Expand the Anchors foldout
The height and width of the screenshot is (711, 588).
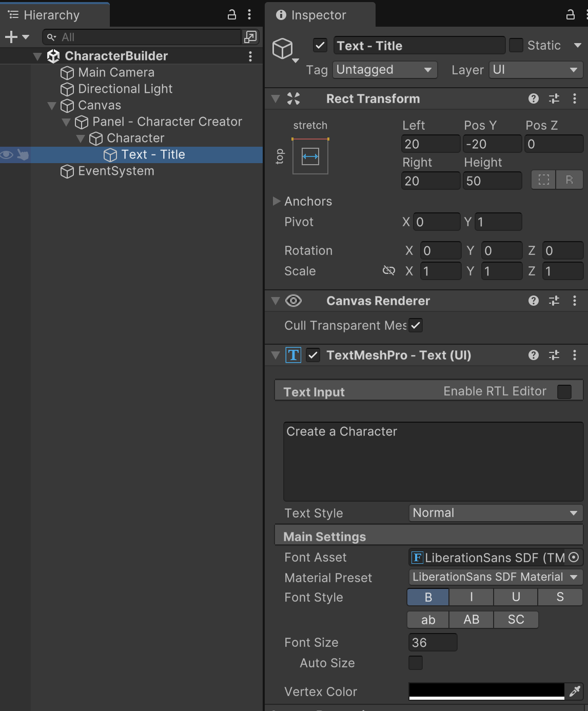coord(277,201)
